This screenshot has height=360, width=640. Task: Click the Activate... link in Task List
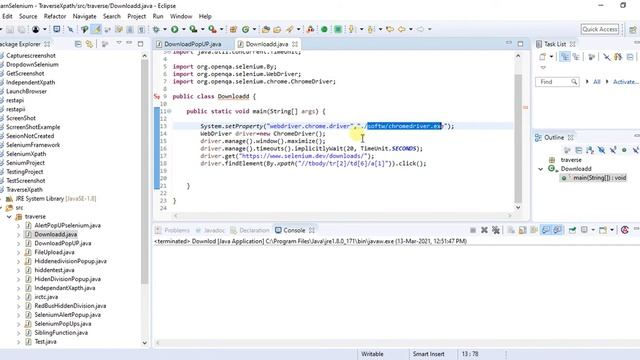[625, 82]
